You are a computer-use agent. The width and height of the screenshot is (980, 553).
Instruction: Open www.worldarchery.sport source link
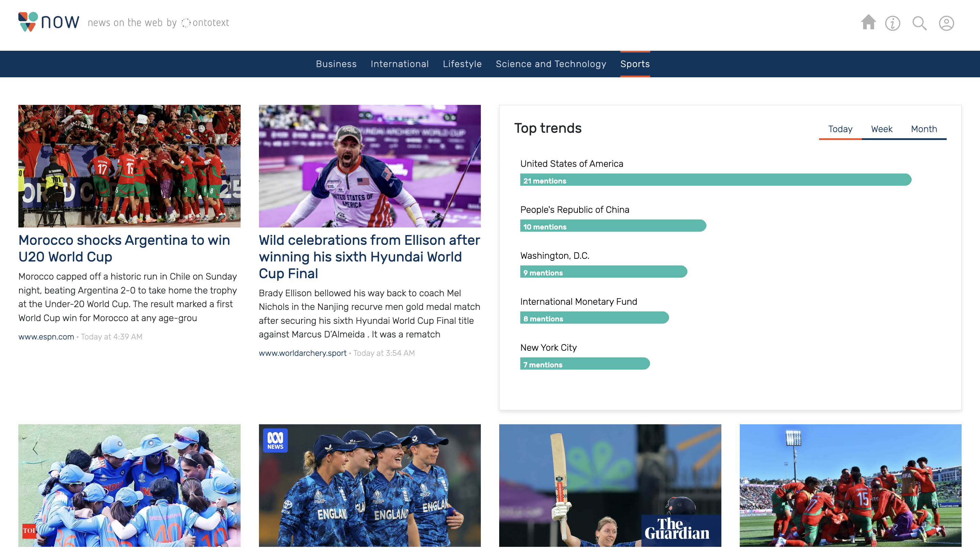(303, 353)
